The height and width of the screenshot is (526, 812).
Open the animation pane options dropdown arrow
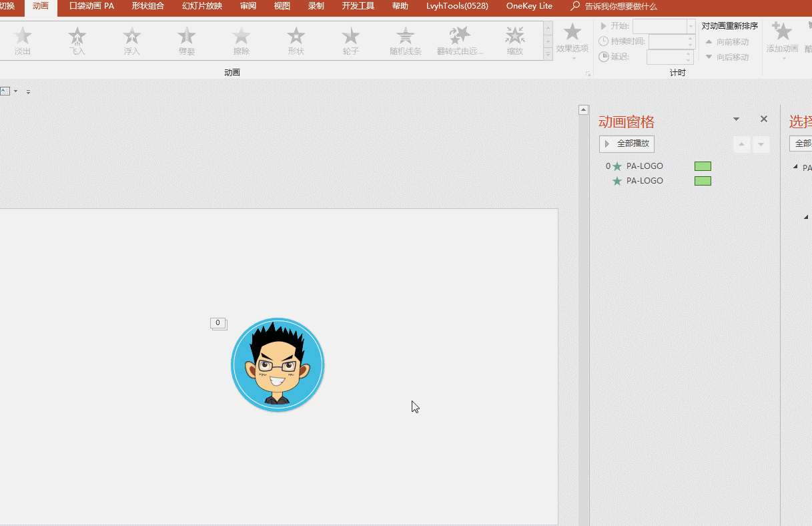pyautogui.click(x=736, y=119)
